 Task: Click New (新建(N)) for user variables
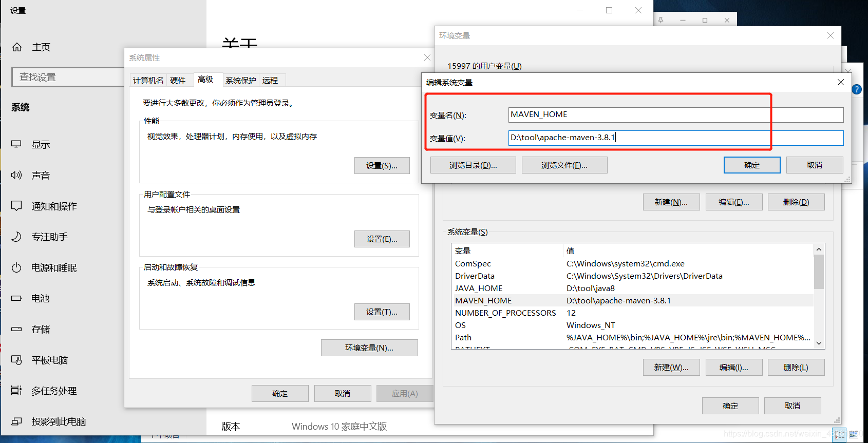pyautogui.click(x=671, y=202)
